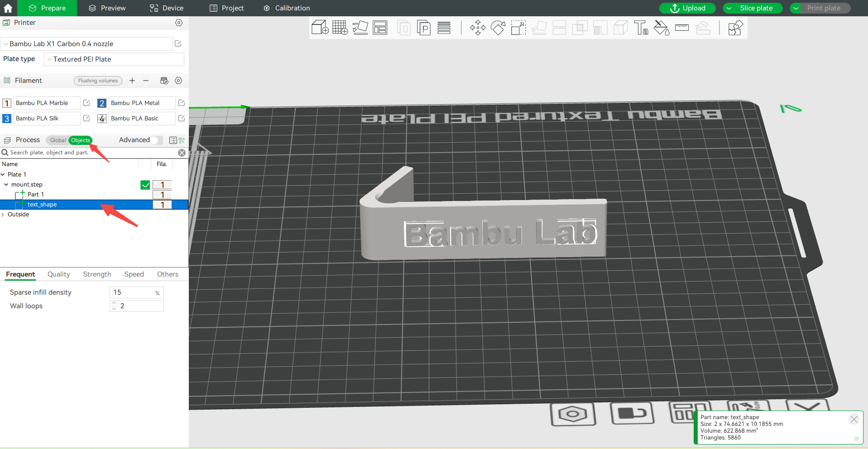Select the Text shape tool
The height and width of the screenshot is (449, 868).
641,28
